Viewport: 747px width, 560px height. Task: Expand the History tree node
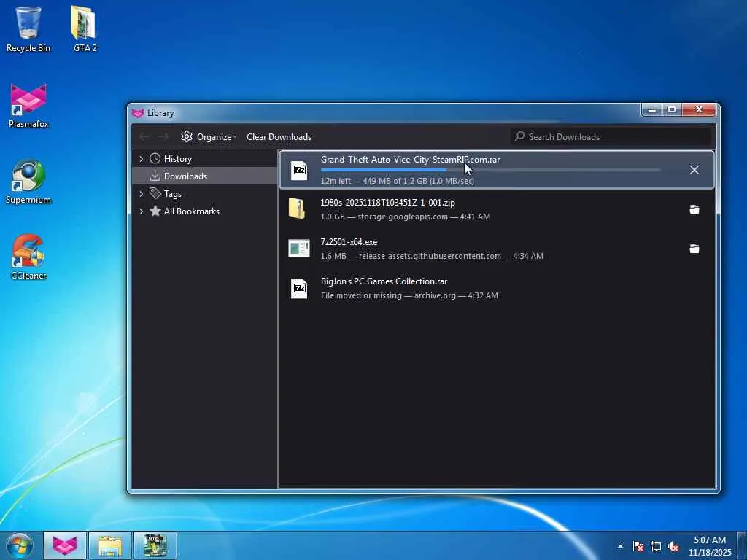141,158
